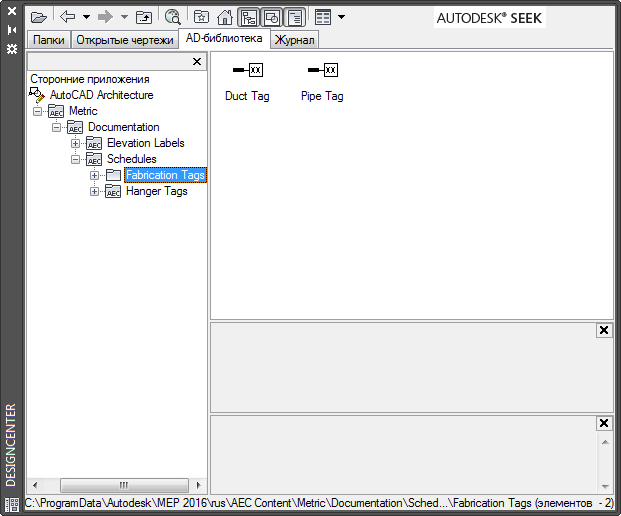Toggle the palette Auto-hide icon

pos(12,30)
